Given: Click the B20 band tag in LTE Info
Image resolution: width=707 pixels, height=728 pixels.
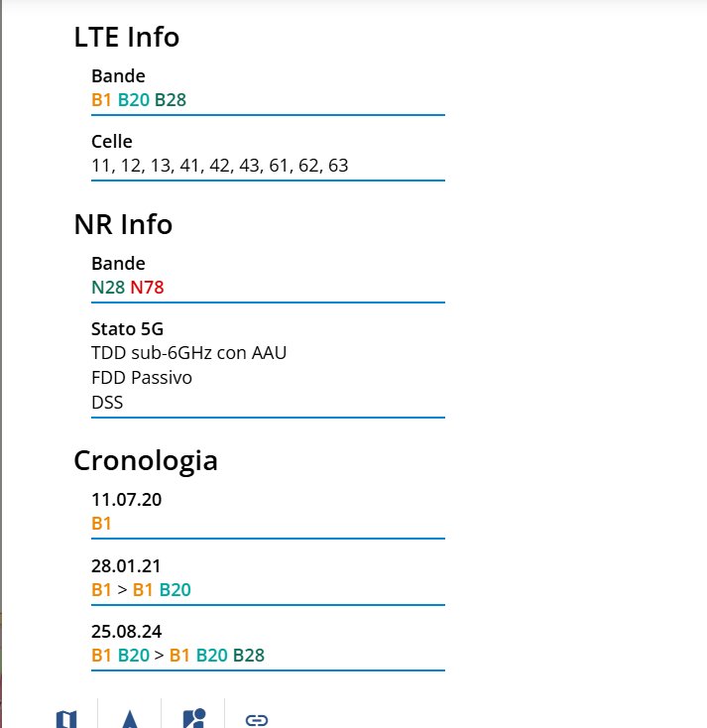Looking at the screenshot, I should [x=134, y=99].
